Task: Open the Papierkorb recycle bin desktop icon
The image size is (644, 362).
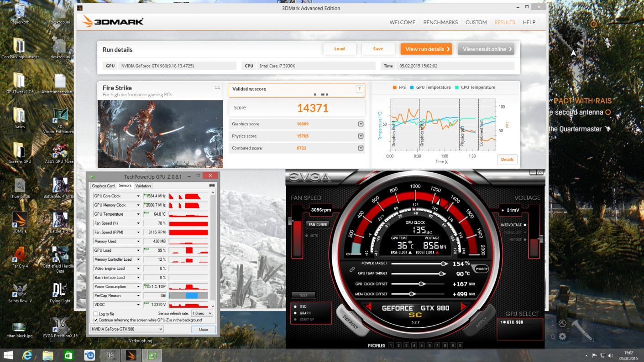Action: click(x=20, y=14)
